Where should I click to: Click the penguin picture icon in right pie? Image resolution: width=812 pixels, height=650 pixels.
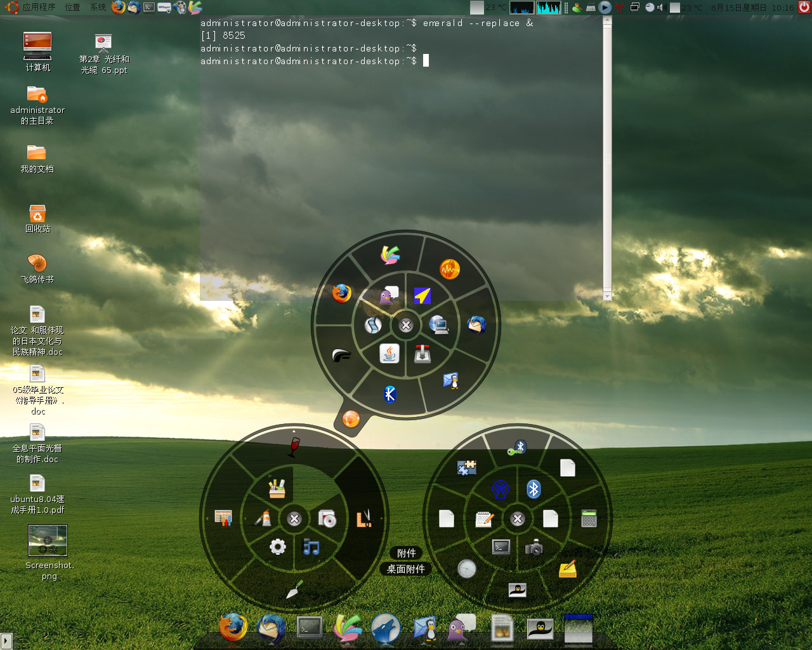(x=518, y=590)
